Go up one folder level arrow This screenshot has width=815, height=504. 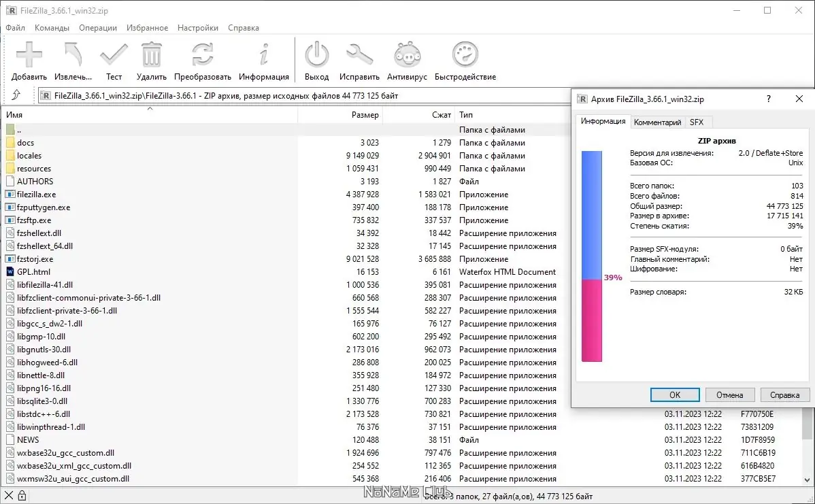point(16,95)
